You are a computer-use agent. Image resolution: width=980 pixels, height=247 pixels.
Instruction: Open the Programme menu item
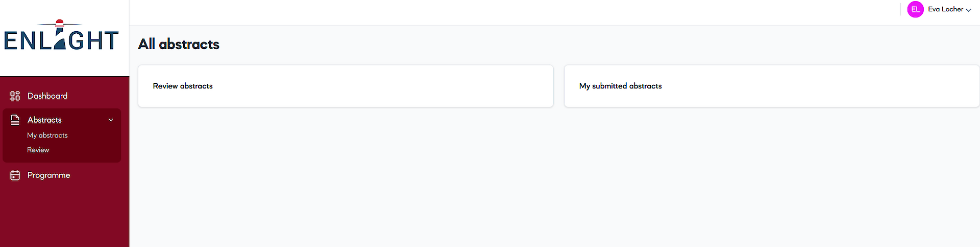click(48, 175)
